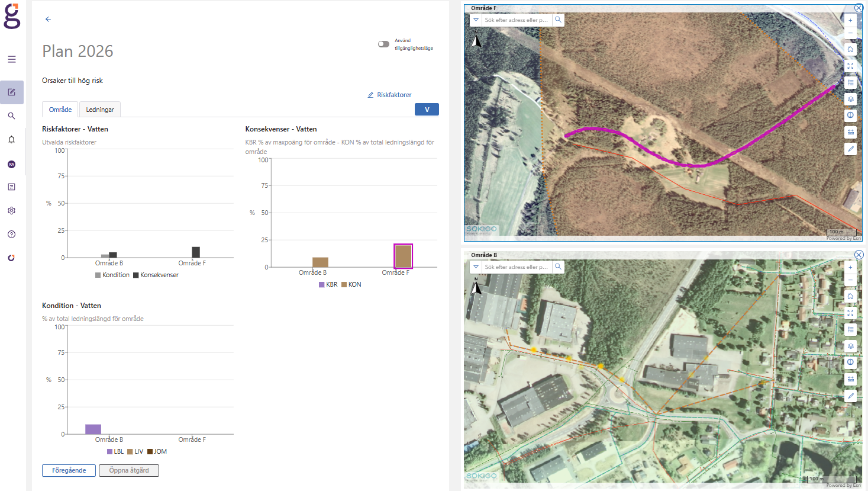
Task: Click the Föregående button
Action: 69,470
